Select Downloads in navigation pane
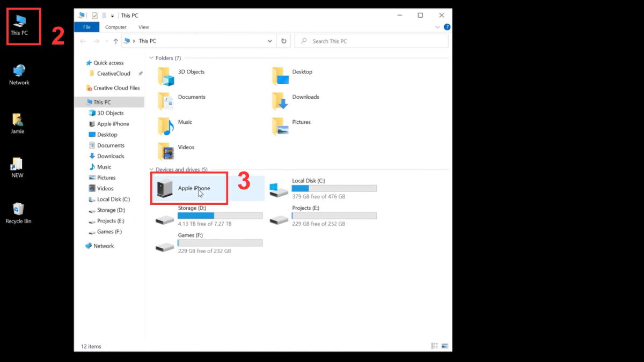The width and height of the screenshot is (644, 362). (110, 156)
